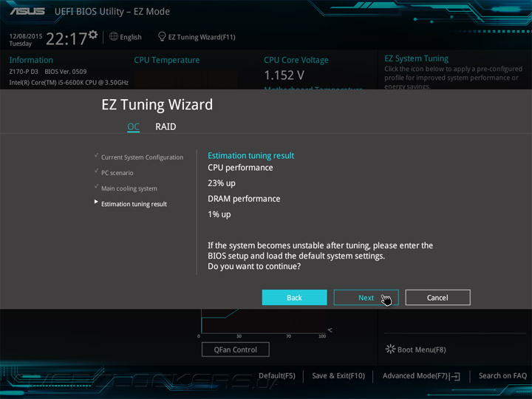Click the EZ Tuning Wizard dialog title
532x399 pixels.
[157, 104]
